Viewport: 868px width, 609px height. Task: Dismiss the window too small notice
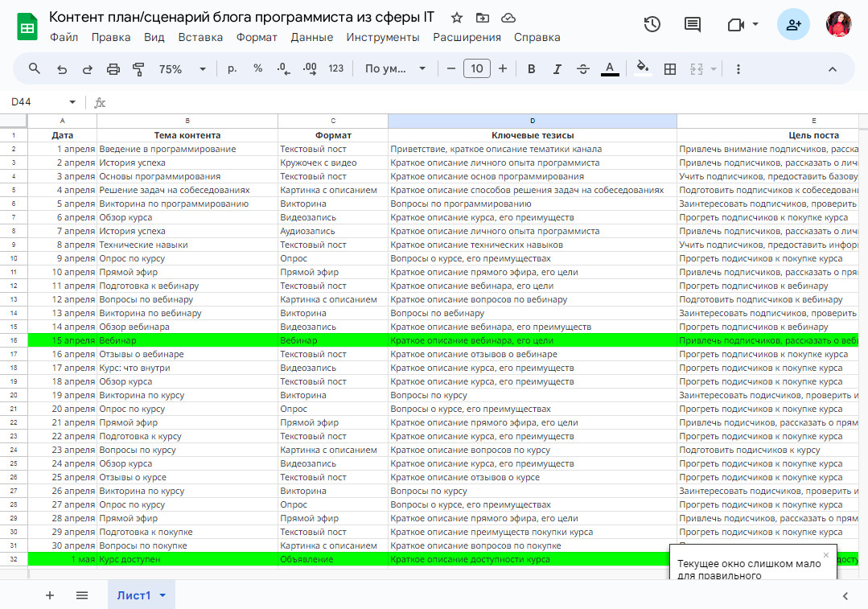click(826, 555)
